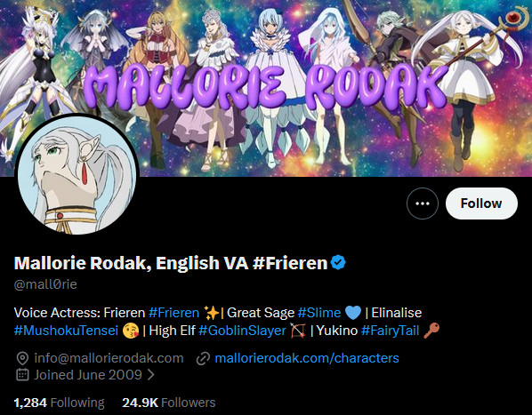Open the #MushokuTensei hashtag

tap(66, 331)
